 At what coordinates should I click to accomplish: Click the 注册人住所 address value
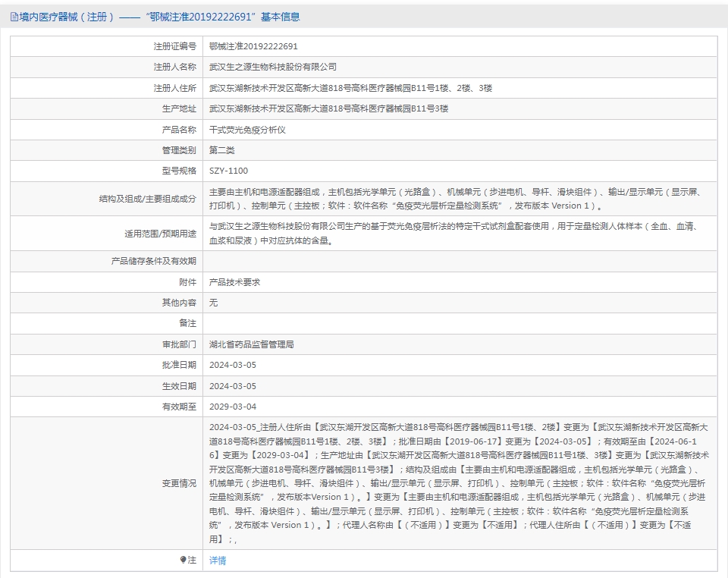pos(350,88)
